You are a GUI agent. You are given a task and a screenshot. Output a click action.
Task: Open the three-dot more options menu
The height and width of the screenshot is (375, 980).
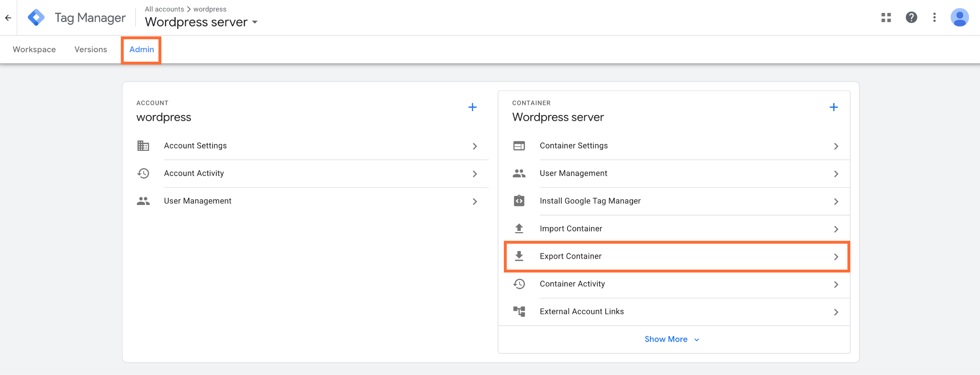pos(935,18)
